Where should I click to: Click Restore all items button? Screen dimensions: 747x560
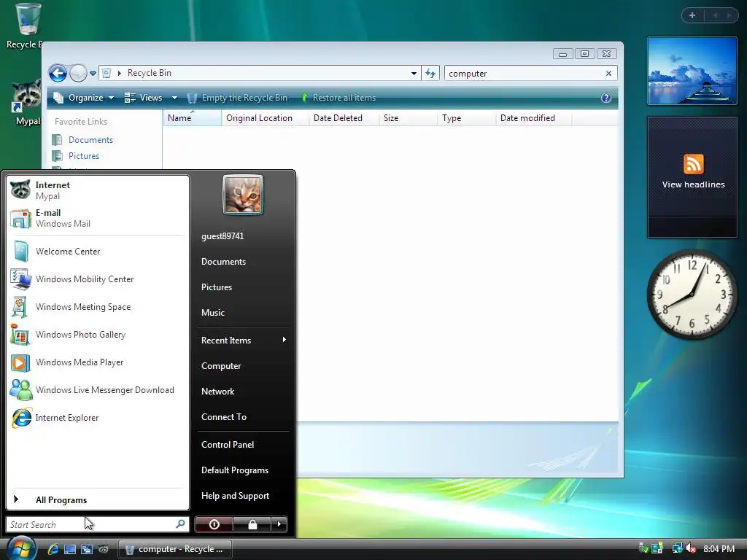[x=338, y=98]
